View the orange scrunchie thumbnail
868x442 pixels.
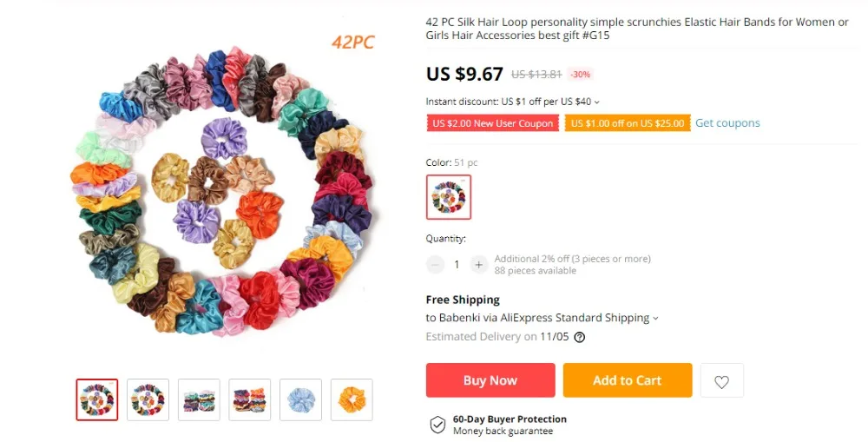tap(352, 400)
